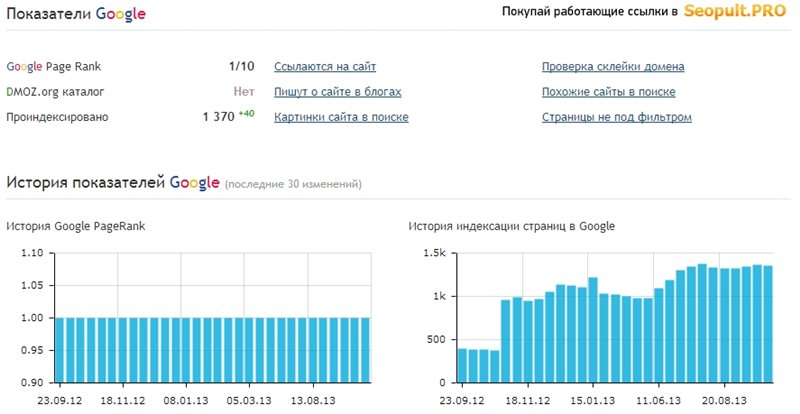
Task: Click 'История показателей Google' heading
Action: click(113, 182)
